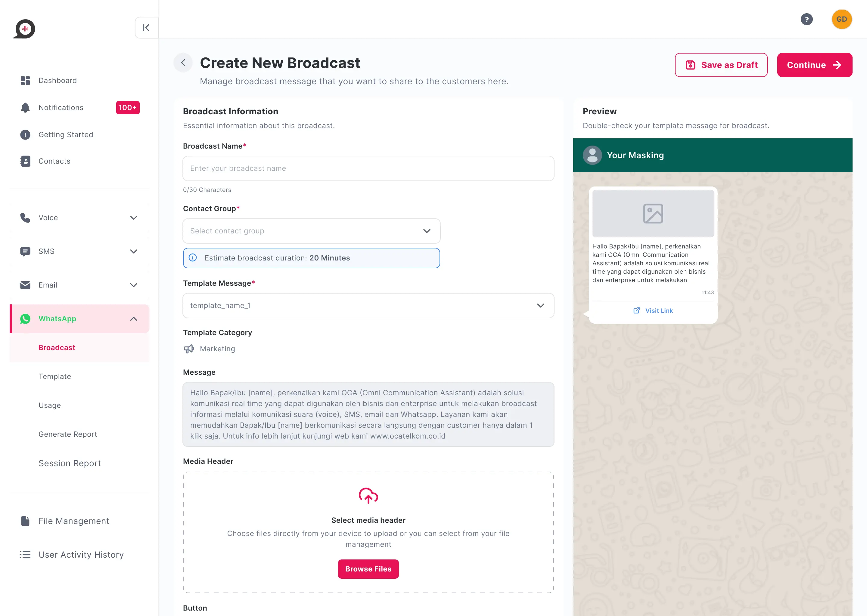Click the OCA logo icon
The image size is (867, 616).
click(x=25, y=29)
